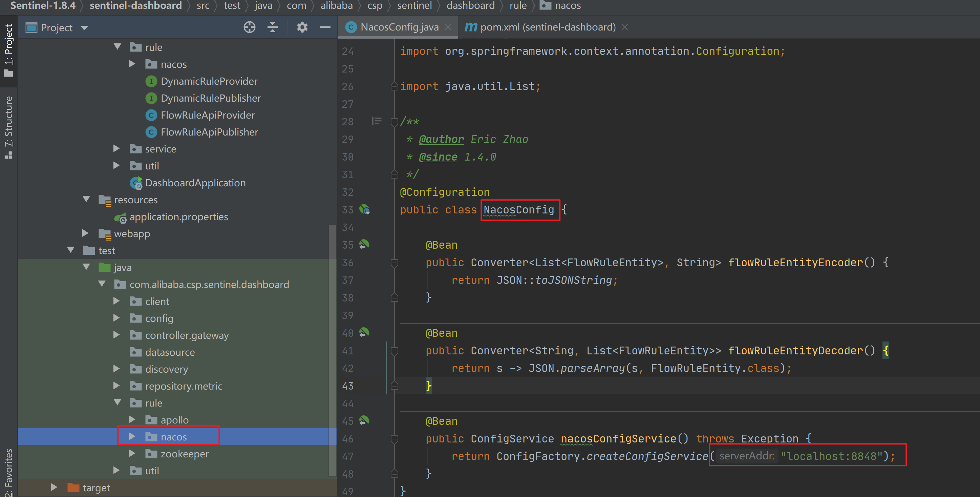
Task: Click the @author Javadoc tag
Action: point(441,139)
